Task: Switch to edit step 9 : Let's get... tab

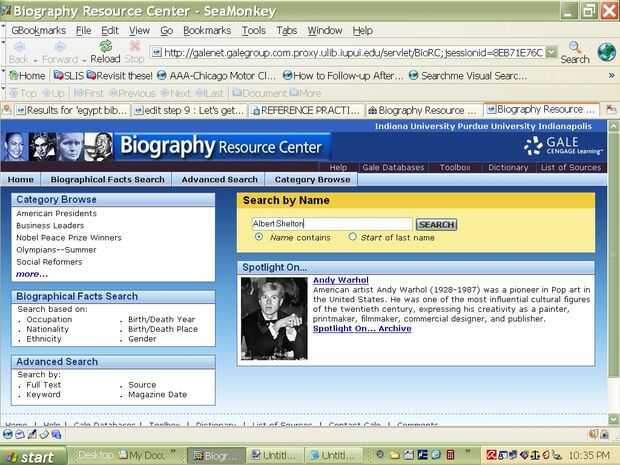Action: point(189,110)
